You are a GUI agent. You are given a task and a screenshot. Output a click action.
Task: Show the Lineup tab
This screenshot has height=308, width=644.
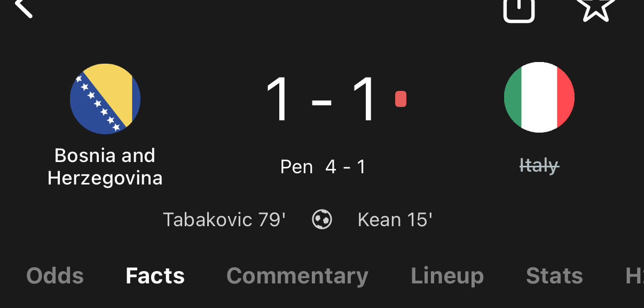coord(447,276)
